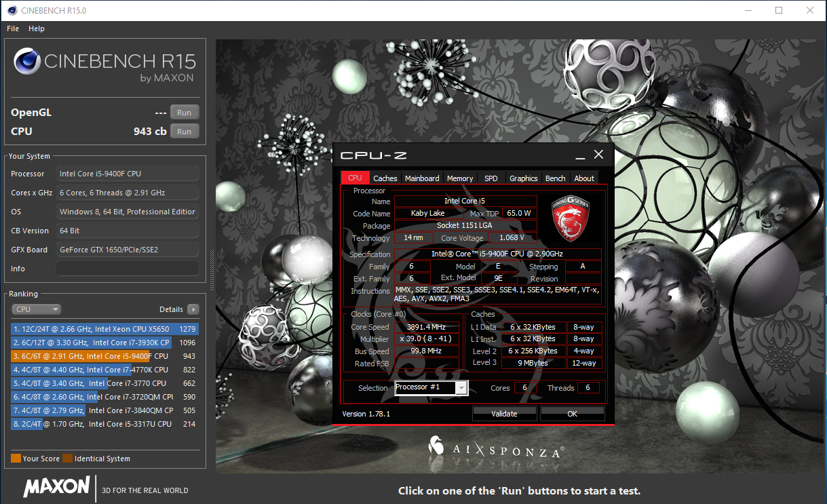Click the Cinebench title bar app icon

coord(12,10)
